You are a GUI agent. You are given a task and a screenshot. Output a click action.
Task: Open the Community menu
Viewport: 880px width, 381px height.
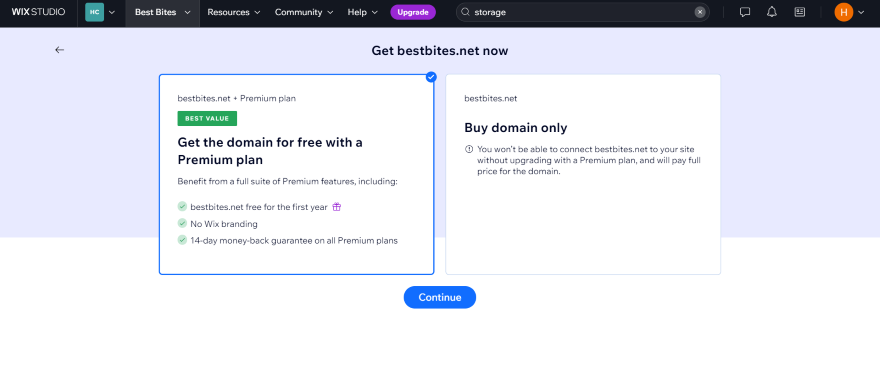pyautogui.click(x=304, y=12)
